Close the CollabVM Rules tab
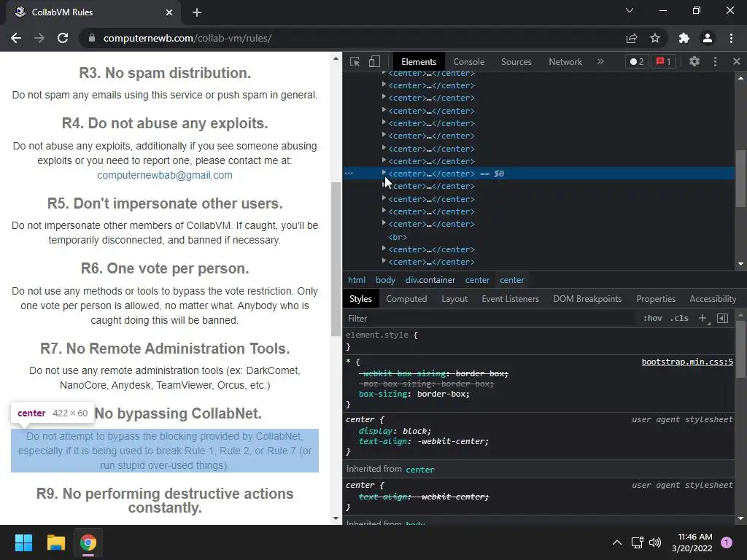Image resolution: width=747 pixels, height=560 pixels. click(x=169, y=12)
